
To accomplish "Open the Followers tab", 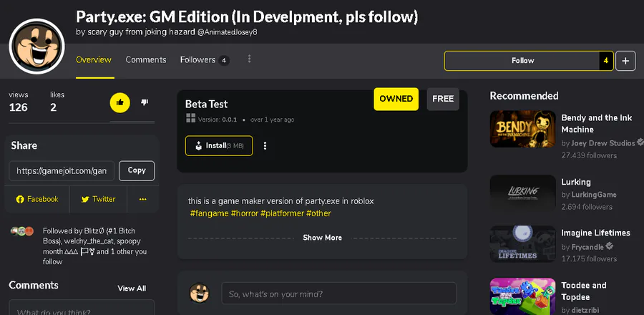I will (x=205, y=60).
